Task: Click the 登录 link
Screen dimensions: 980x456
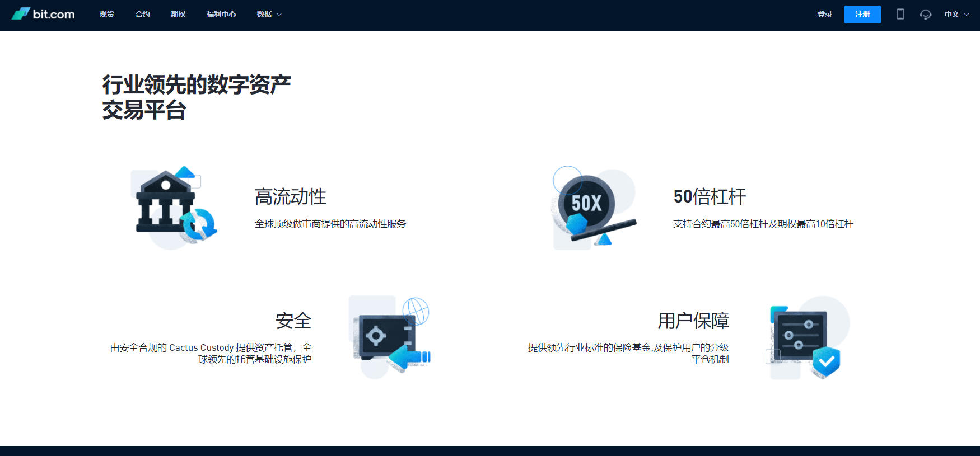Action: (824, 14)
